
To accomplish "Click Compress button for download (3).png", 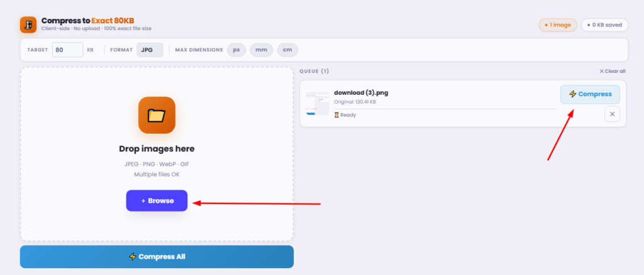I will [590, 94].
